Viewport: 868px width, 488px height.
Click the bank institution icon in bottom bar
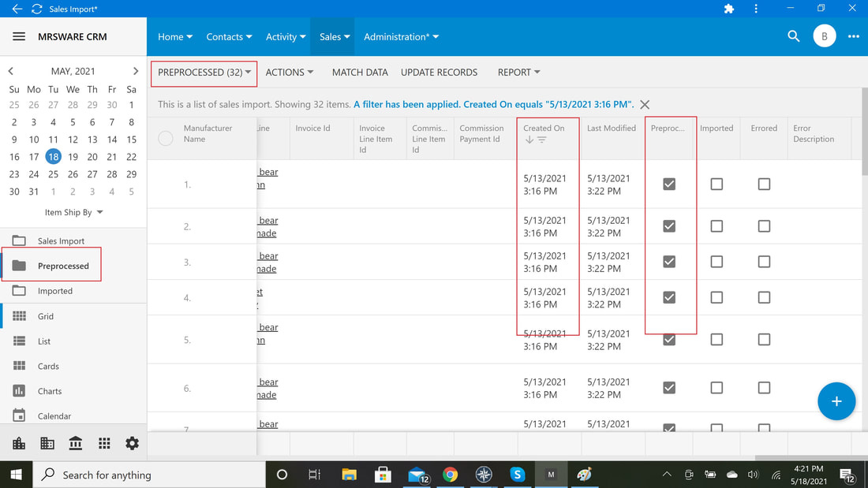(x=75, y=443)
